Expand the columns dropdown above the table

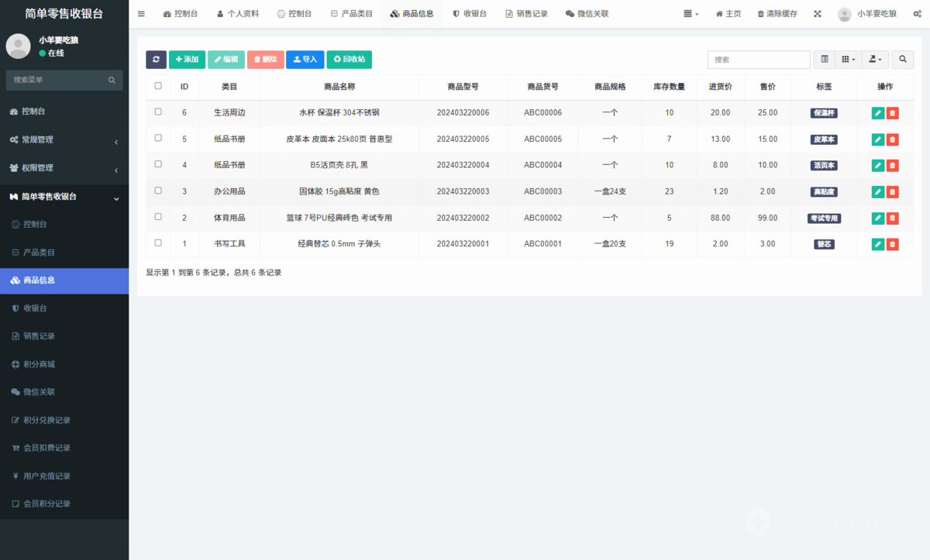pos(848,60)
